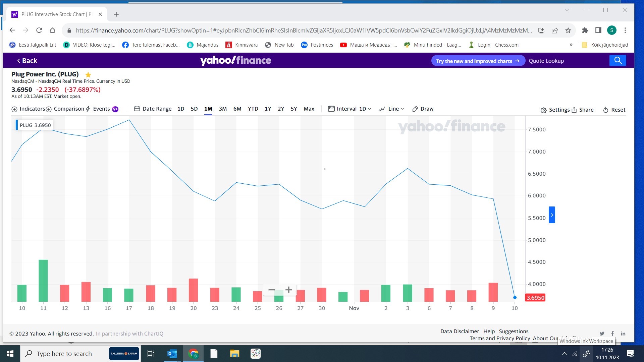Click the Share chart icon
The height and width of the screenshot is (362, 644).
(x=574, y=110)
